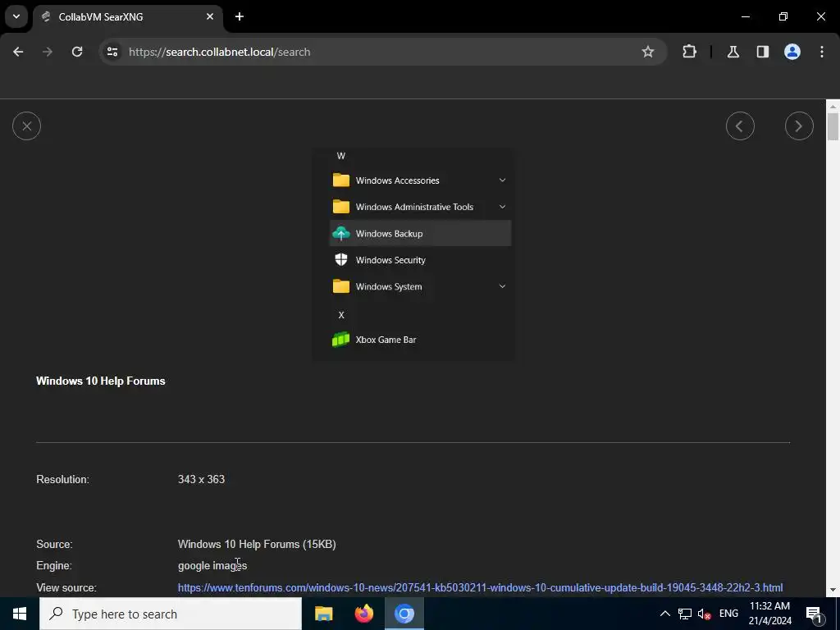Click the Windows Backup image preview
Screen dimensions: 840x630
[x=413, y=254]
